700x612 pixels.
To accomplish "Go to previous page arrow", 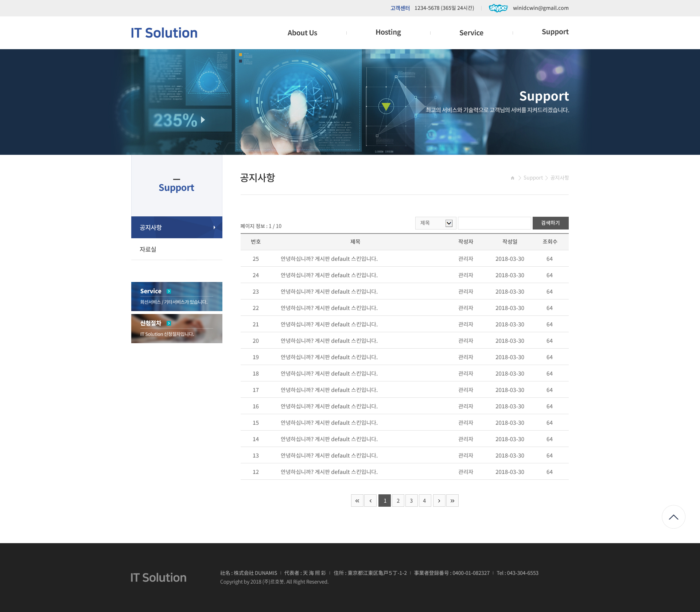I will (370, 501).
